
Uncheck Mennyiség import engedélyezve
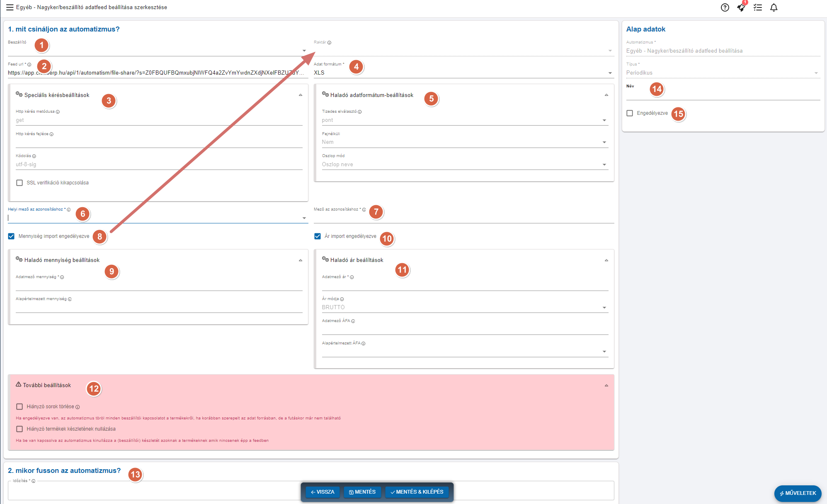pos(11,236)
